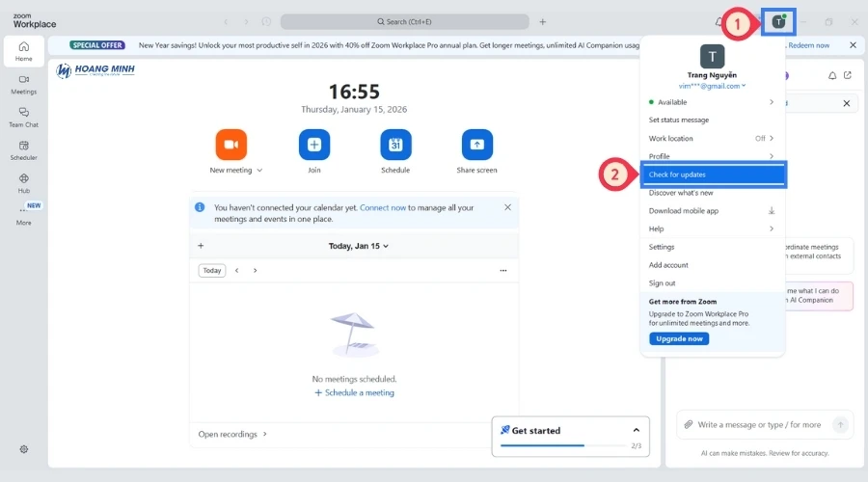Click the plus icon next to search bar
The width and height of the screenshot is (868, 482).
tap(542, 21)
